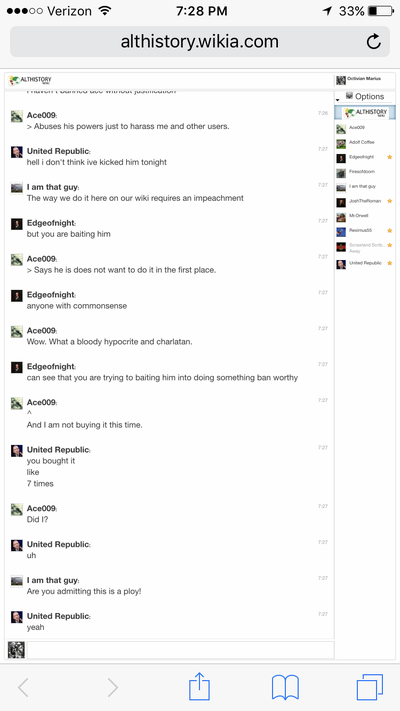Select the Althistory chat room tab in sidebar
The image size is (400, 711).
[x=365, y=112]
